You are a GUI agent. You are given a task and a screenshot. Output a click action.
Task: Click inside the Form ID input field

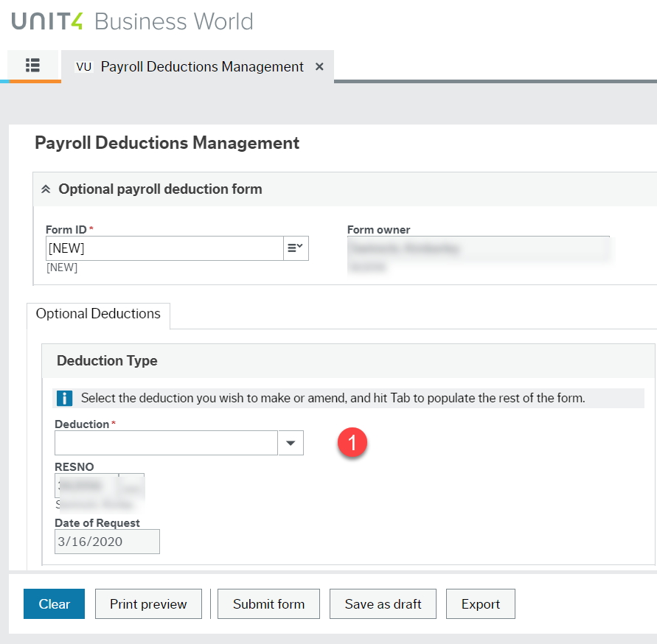162,248
